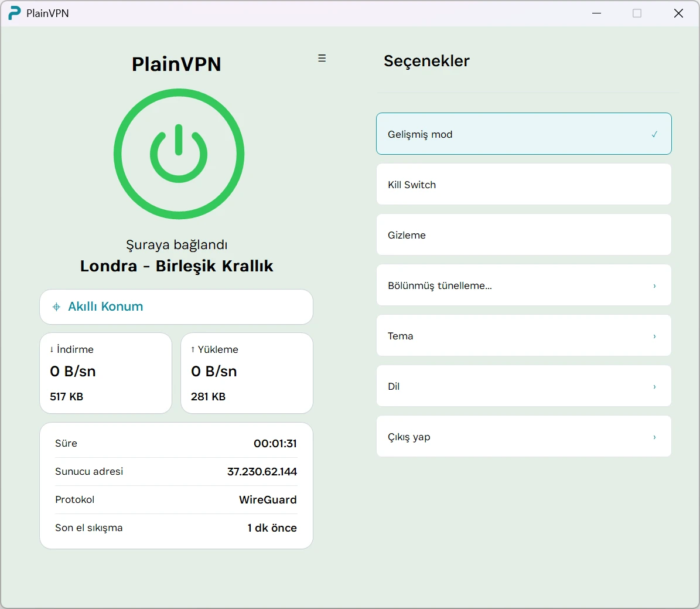Open the Tema settings row
Viewport: 700px width, 609px height.
(524, 335)
